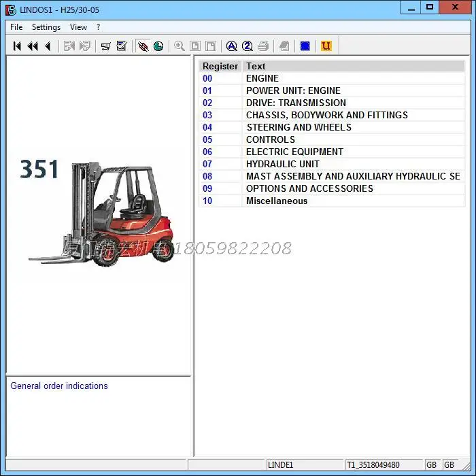Click the greyed notepad icon
Screen dimensions: 476x476
point(284,46)
